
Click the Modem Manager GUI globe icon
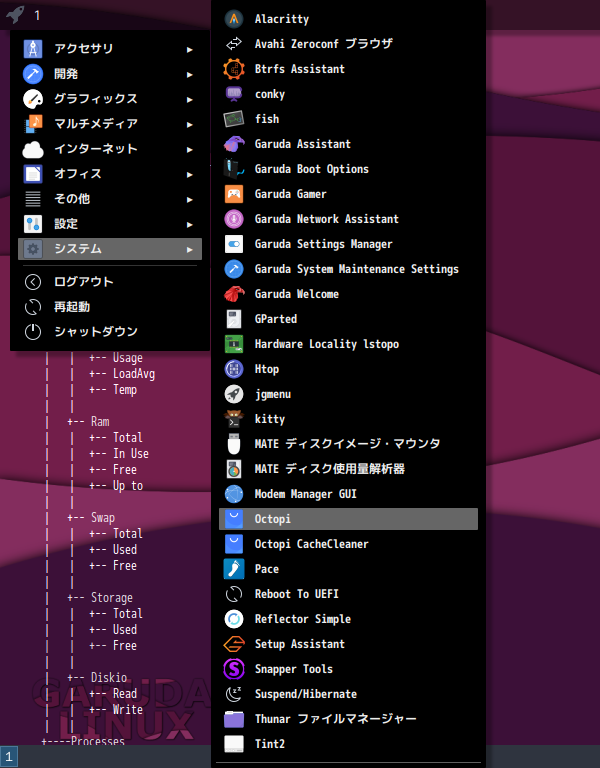[x=234, y=494]
